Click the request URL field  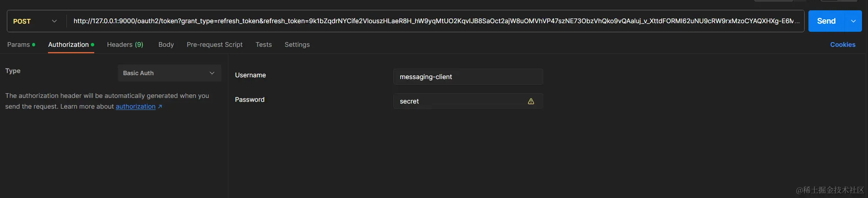click(x=433, y=21)
